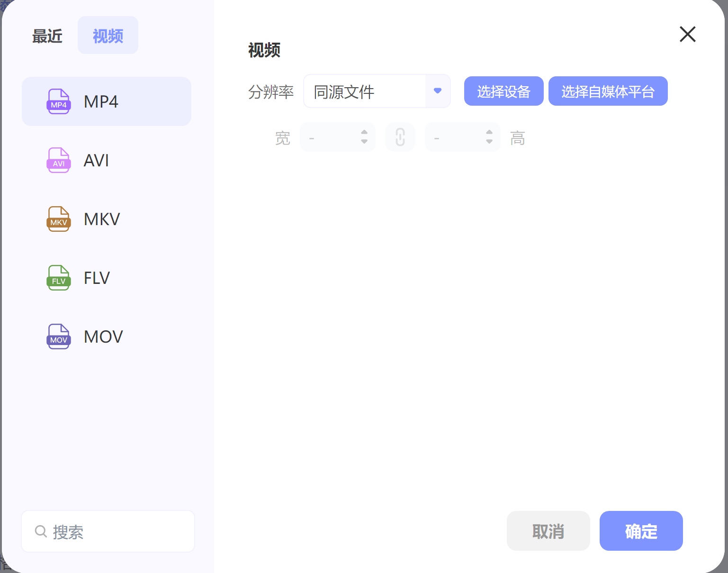The height and width of the screenshot is (573, 728).
Task: Choose the MKV video format icon
Action: (x=58, y=219)
